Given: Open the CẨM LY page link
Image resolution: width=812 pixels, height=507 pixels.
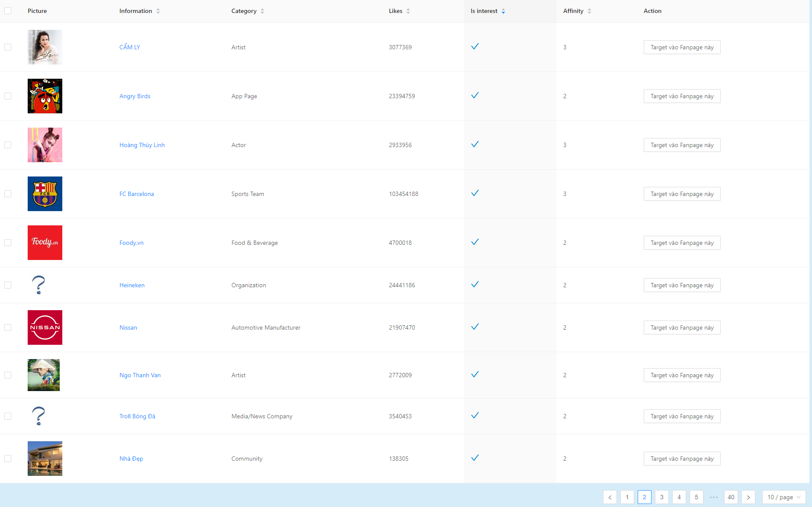Looking at the screenshot, I should [x=130, y=47].
